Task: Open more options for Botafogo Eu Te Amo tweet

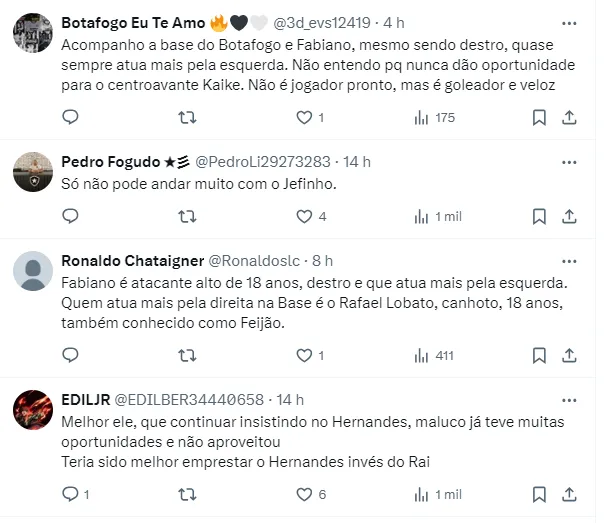Action: [569, 22]
